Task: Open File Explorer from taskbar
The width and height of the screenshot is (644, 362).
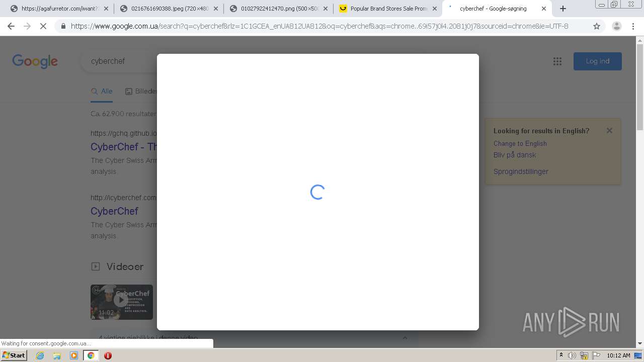Action: click(57, 355)
